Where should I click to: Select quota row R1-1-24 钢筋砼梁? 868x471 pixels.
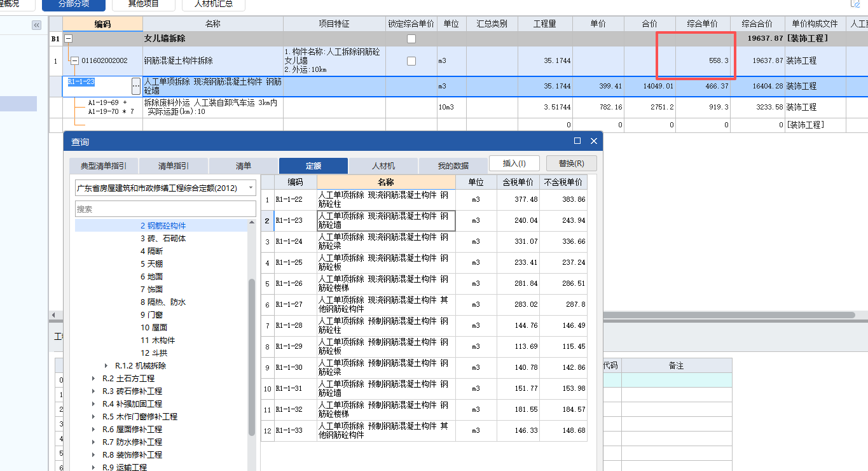(x=424, y=242)
